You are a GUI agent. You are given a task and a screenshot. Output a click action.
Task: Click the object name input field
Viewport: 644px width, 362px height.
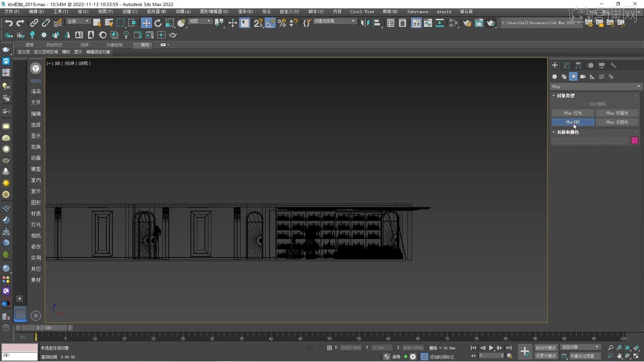(x=591, y=141)
